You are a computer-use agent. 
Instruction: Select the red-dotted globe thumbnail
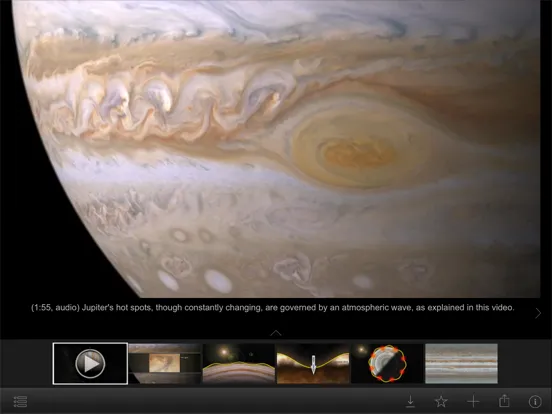tap(387, 364)
